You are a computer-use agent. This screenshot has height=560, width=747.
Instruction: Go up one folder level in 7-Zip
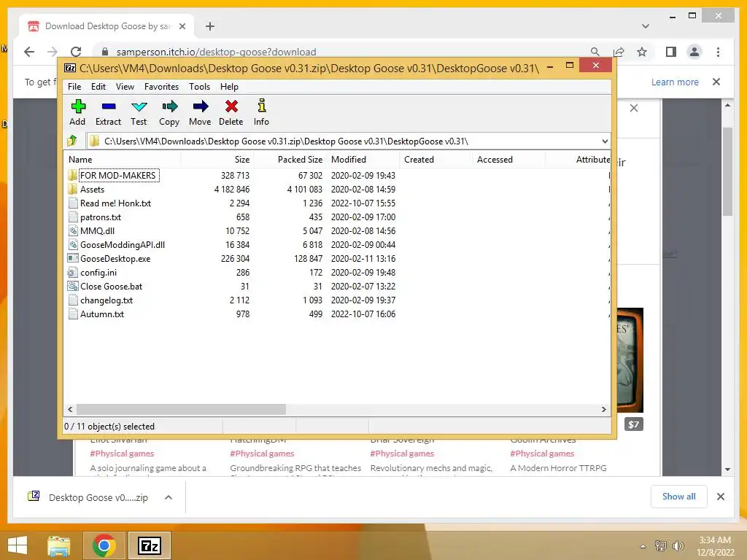point(72,141)
